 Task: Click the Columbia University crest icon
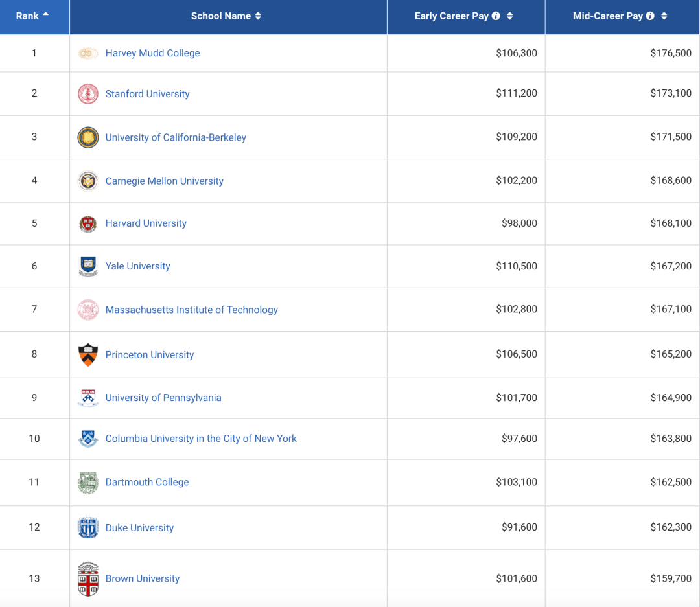88,439
